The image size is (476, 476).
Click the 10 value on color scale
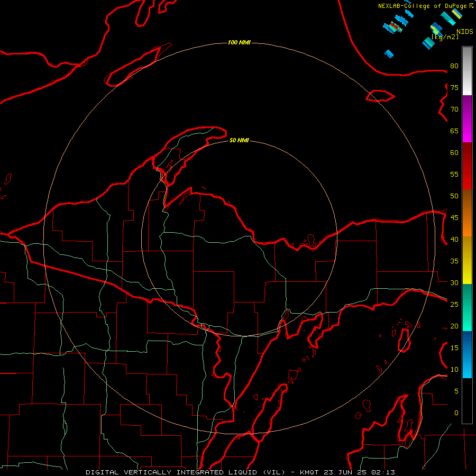pos(454,370)
